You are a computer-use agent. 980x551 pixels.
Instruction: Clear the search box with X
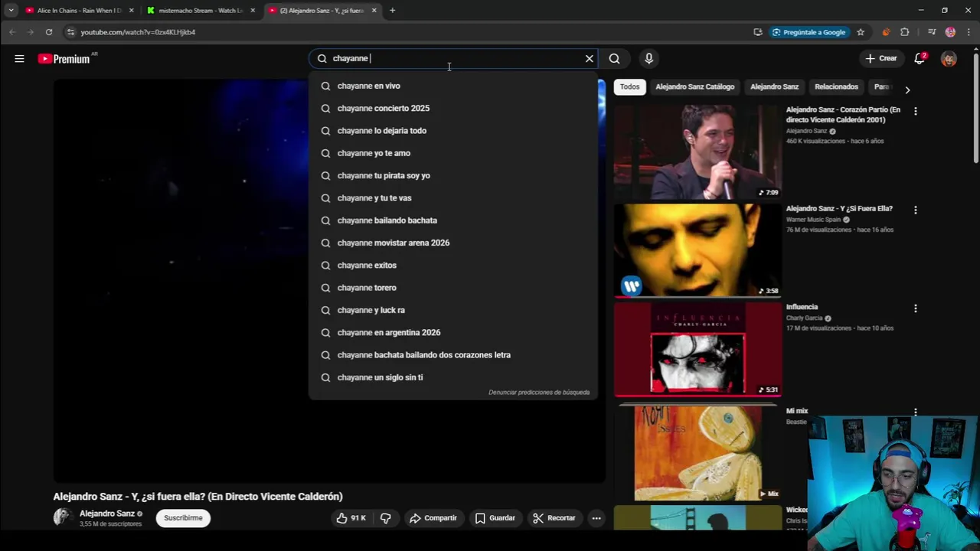click(x=590, y=58)
